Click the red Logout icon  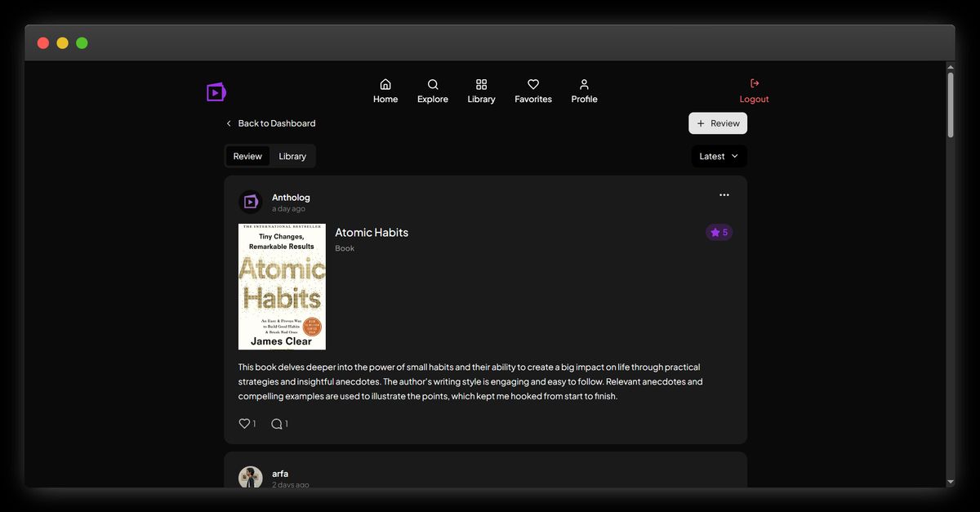pyautogui.click(x=754, y=83)
